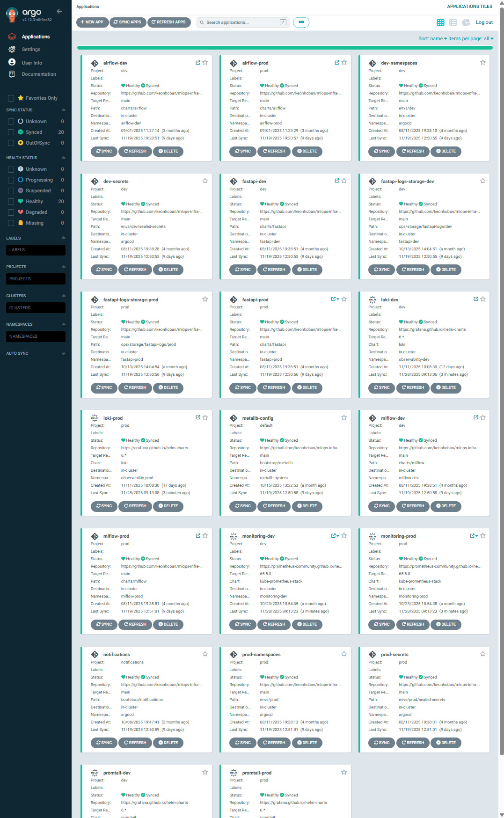Viewport: 504px width, 818px height.
Task: Collapse sidebar with back arrow
Action: tap(59, 11)
